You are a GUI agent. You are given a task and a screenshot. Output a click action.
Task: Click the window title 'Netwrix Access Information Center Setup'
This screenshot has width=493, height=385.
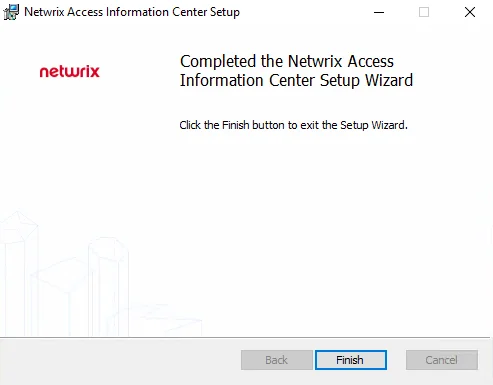132,12
